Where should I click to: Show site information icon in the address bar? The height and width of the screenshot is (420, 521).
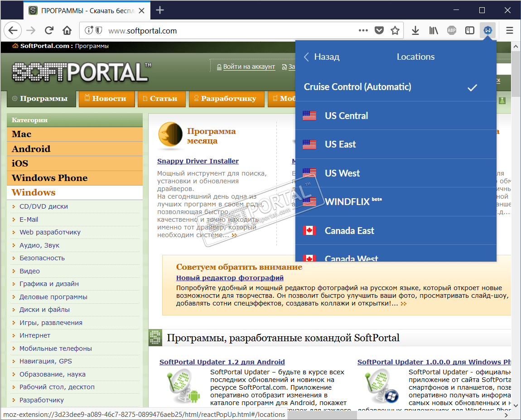coord(89,30)
